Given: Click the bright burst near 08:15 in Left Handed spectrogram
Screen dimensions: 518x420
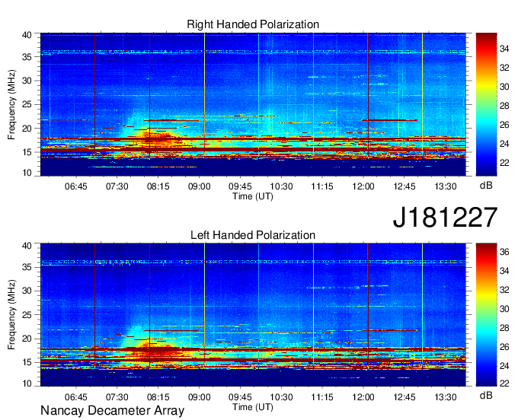Looking at the screenshot, I should (x=155, y=352).
